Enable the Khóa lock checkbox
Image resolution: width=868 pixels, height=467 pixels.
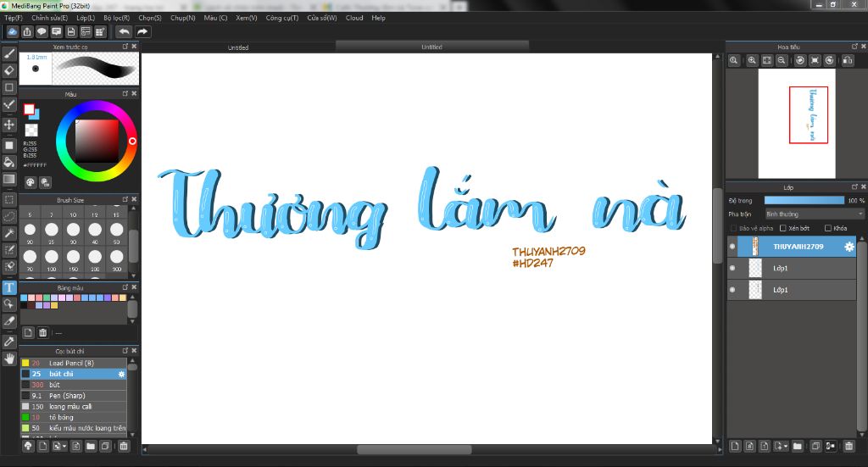point(828,228)
